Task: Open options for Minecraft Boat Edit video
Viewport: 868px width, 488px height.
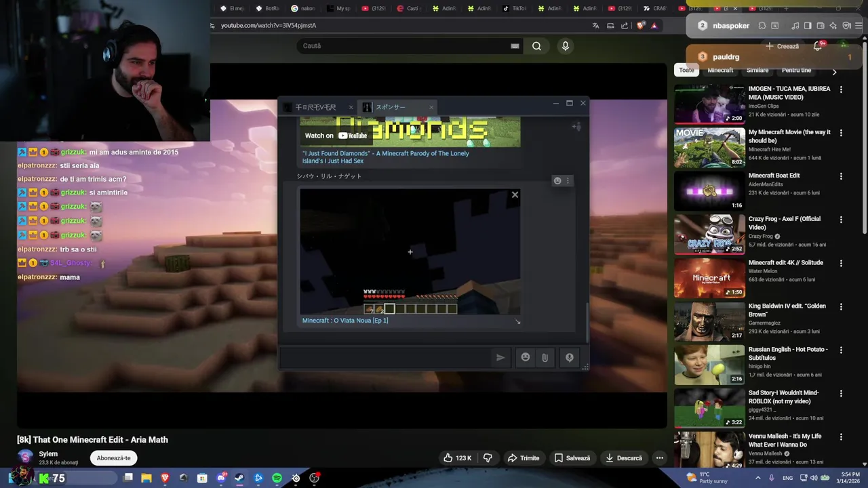Action: [841, 176]
